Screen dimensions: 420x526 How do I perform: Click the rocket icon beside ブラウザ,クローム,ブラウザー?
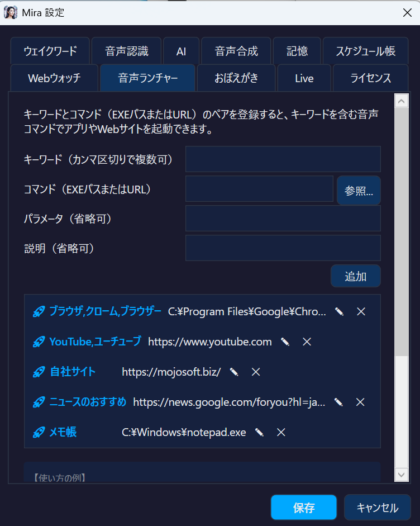click(39, 312)
